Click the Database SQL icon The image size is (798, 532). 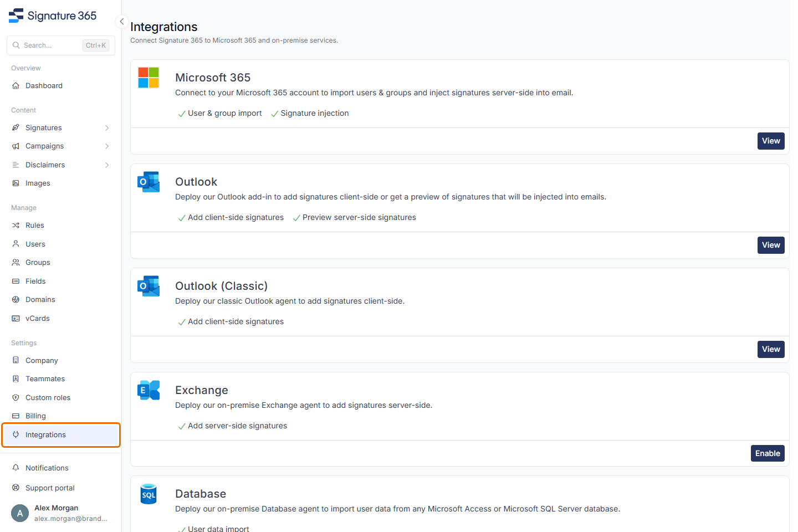pyautogui.click(x=149, y=494)
